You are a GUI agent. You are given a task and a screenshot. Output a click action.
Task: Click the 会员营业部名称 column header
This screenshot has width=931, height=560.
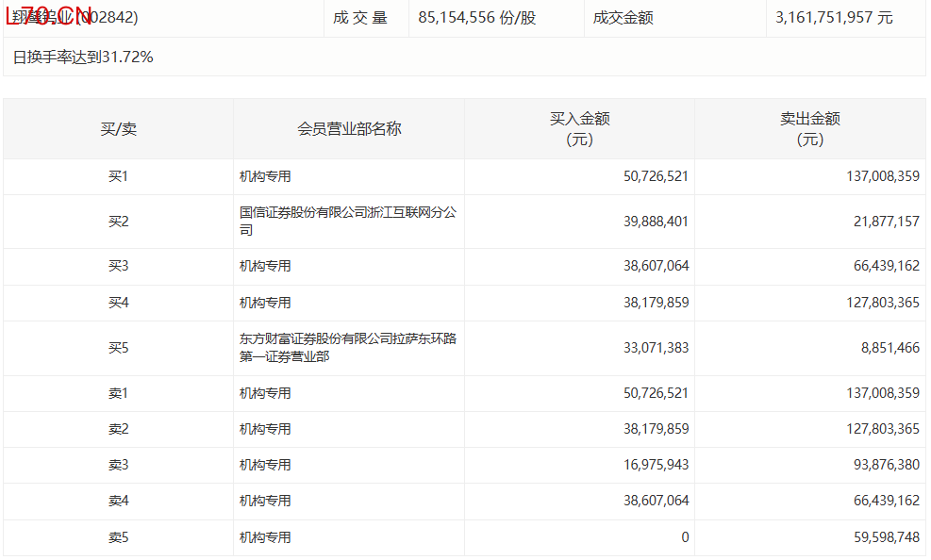click(x=349, y=129)
